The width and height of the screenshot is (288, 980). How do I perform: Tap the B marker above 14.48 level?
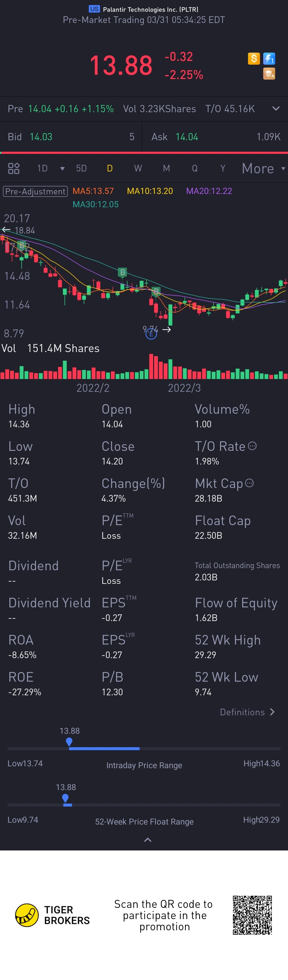click(122, 272)
